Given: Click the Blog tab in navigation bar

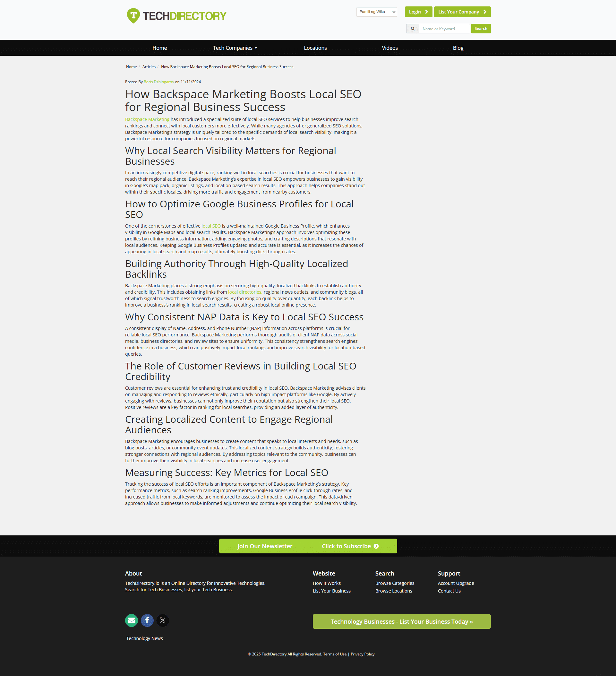Looking at the screenshot, I should coord(458,47).
